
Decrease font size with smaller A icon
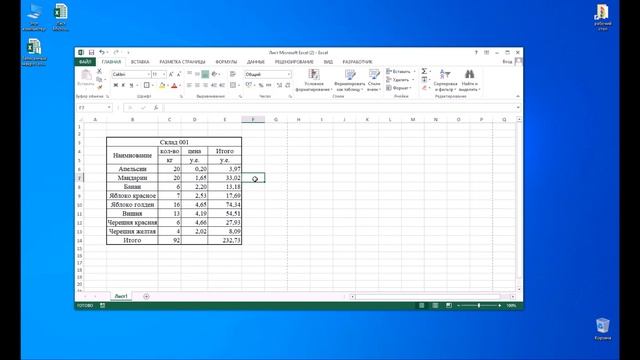tap(179, 74)
